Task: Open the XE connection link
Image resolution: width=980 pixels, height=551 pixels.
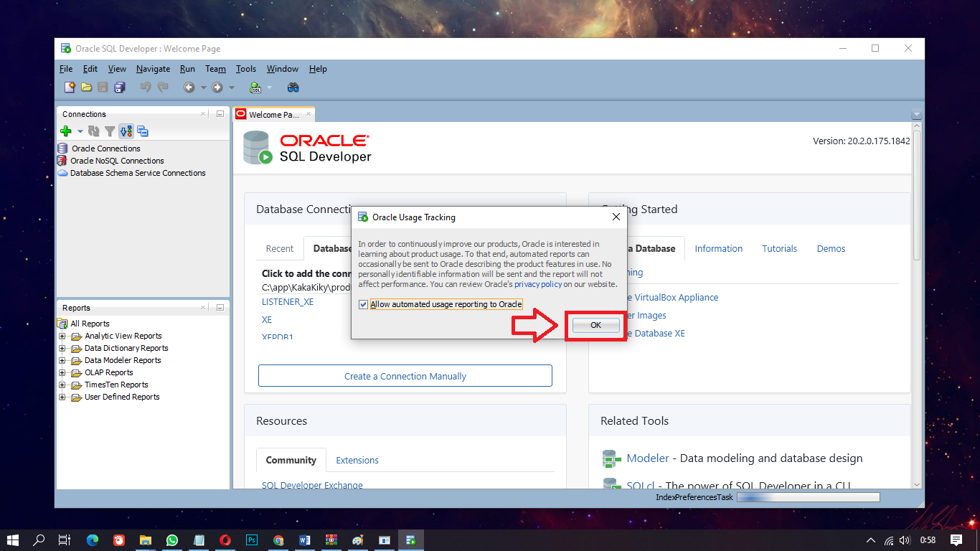Action: [267, 320]
